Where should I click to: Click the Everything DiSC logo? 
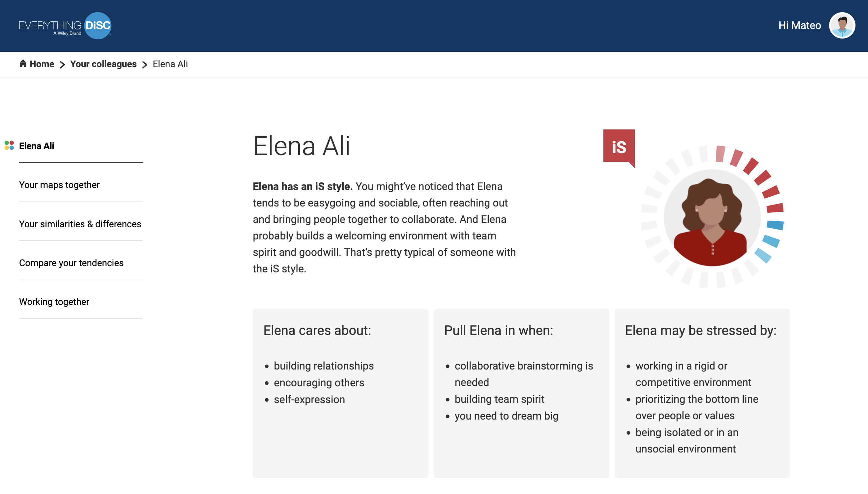(65, 26)
